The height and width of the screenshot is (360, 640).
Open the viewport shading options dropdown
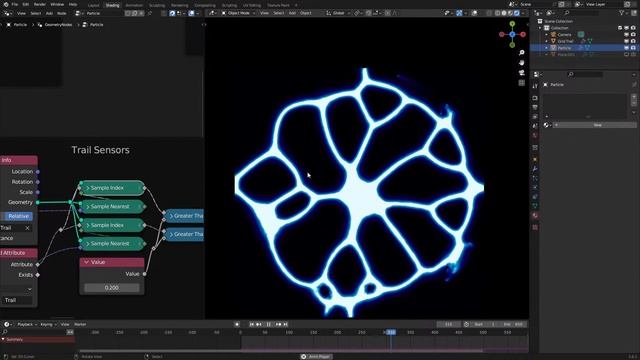[524, 13]
